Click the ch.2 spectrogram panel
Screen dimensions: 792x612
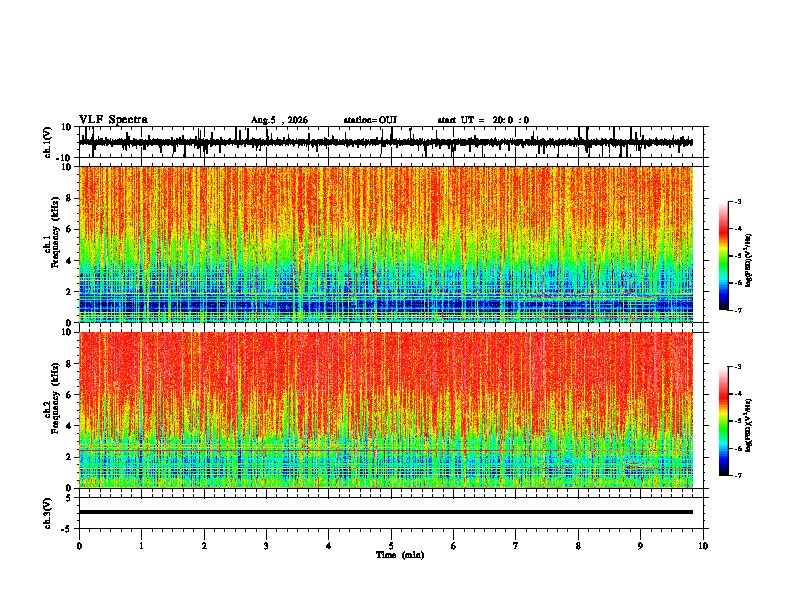pos(386,410)
